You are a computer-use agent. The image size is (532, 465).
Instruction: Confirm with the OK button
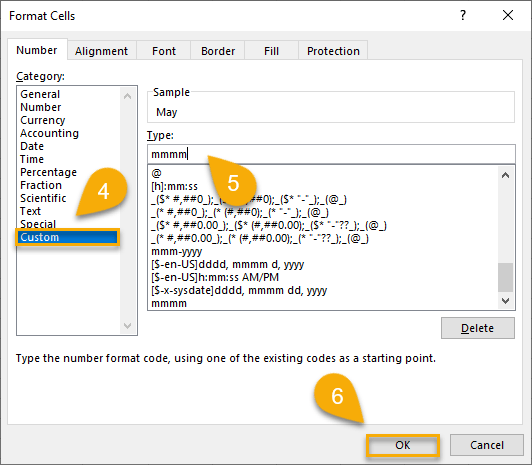coord(403,445)
